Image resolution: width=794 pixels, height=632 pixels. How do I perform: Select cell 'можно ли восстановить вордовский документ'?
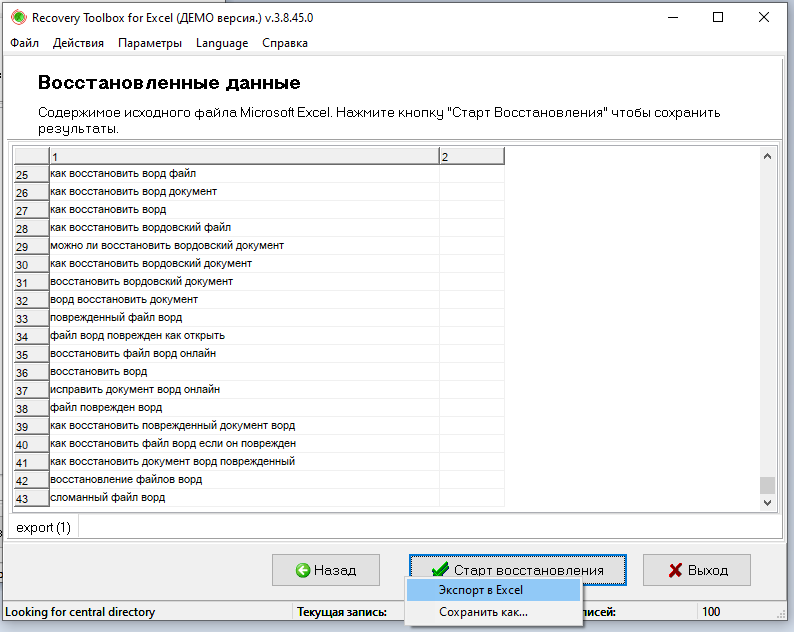pos(244,246)
